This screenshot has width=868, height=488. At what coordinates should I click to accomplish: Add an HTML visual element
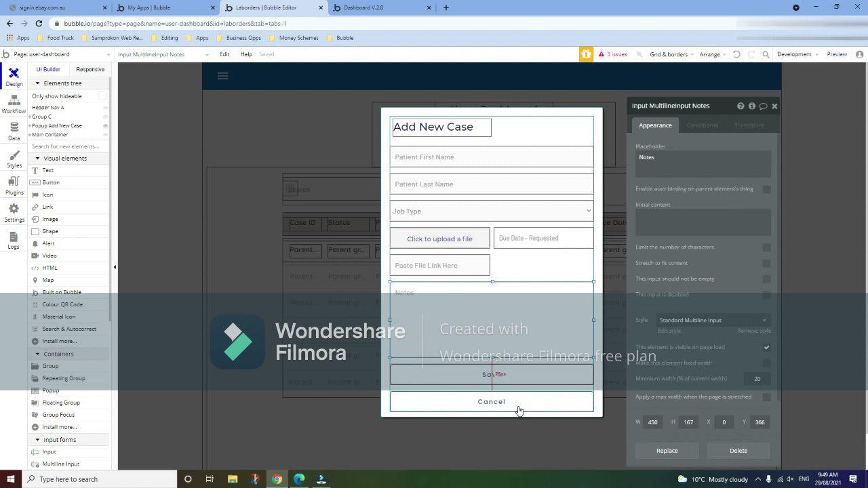[x=50, y=268]
